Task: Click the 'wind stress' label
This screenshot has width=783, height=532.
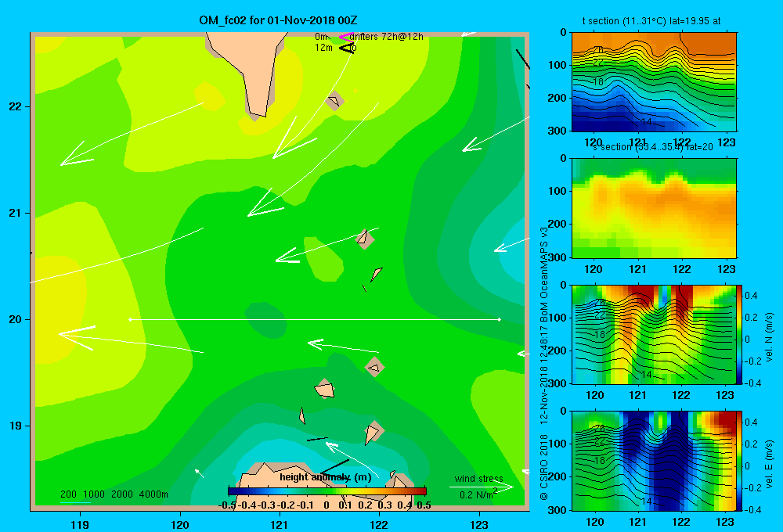Action: 479,478
